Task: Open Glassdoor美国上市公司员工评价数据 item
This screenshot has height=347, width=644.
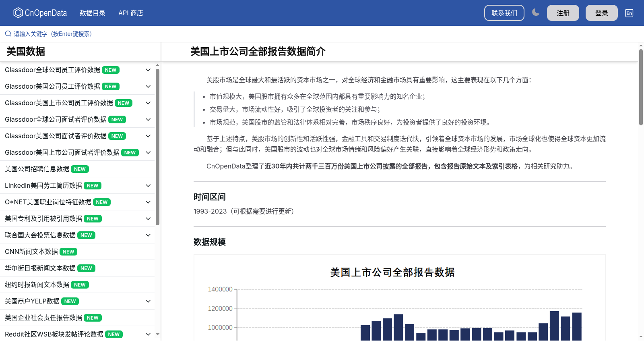Action: coord(59,103)
